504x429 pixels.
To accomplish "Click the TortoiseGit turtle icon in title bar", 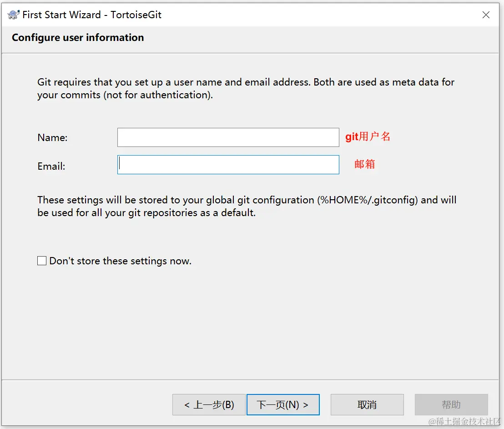I will 14,15.
